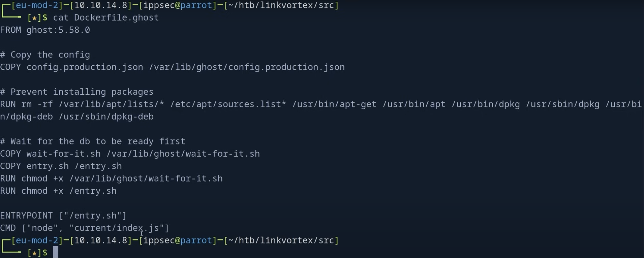
Task: Click the block cursor at the prompt
Action: (x=56, y=252)
